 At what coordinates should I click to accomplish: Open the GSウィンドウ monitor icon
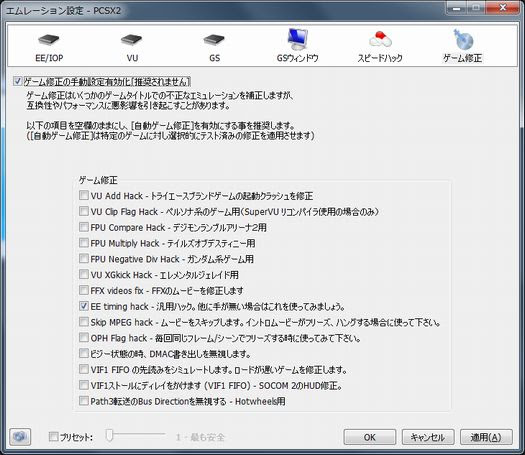tap(297, 40)
